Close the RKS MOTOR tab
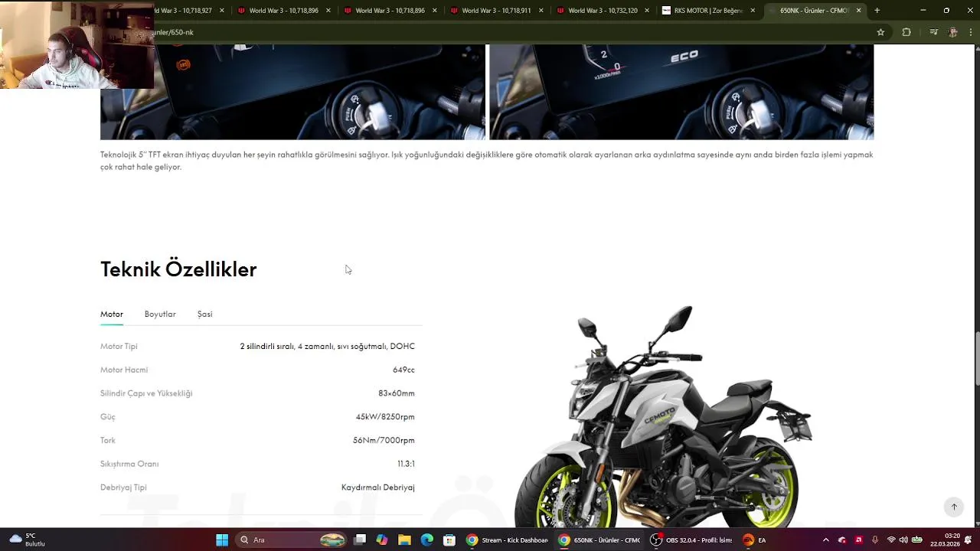The image size is (980, 551). coord(753,11)
